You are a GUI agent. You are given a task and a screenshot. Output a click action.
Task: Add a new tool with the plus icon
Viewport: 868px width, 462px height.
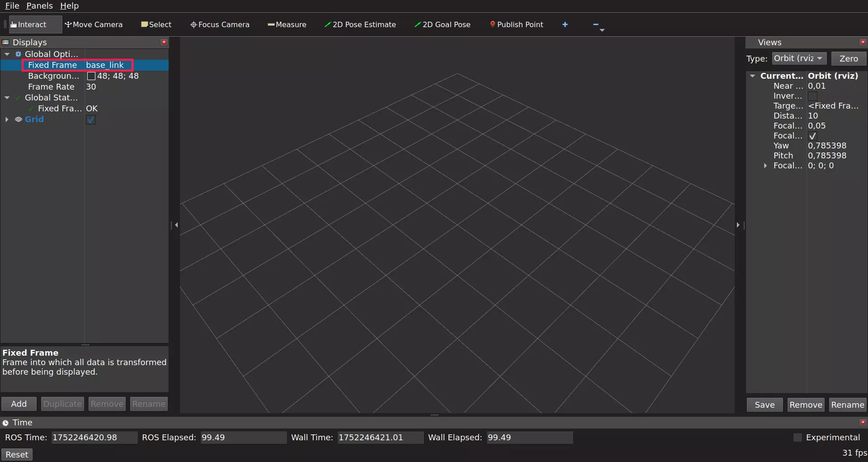565,24
